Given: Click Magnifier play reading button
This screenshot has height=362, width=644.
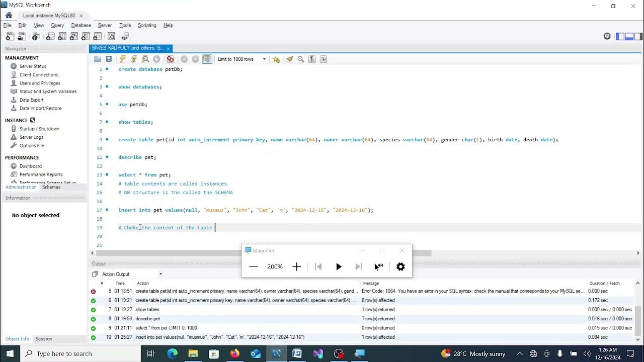Looking at the screenshot, I should coord(339,266).
